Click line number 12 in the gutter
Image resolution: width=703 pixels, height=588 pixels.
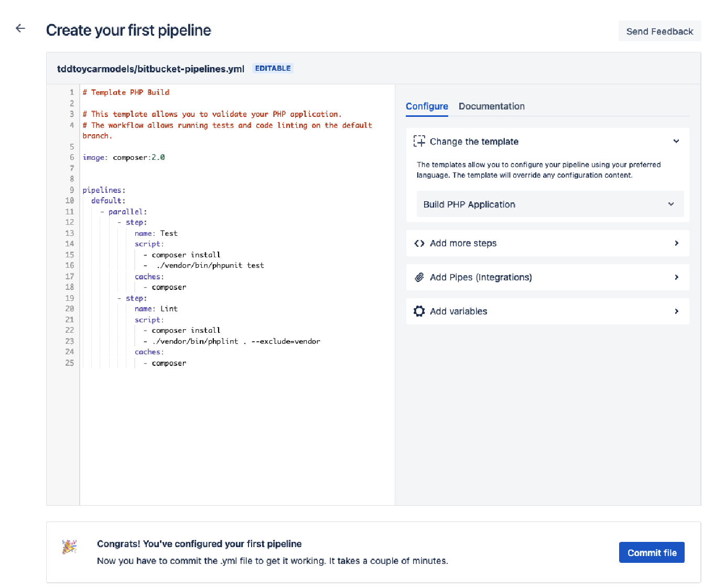pyautogui.click(x=70, y=222)
